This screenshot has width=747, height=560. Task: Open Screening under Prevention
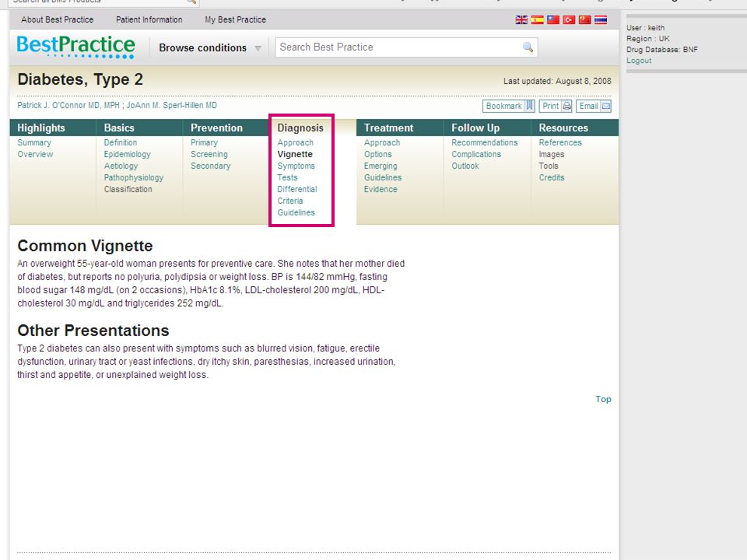click(x=209, y=154)
